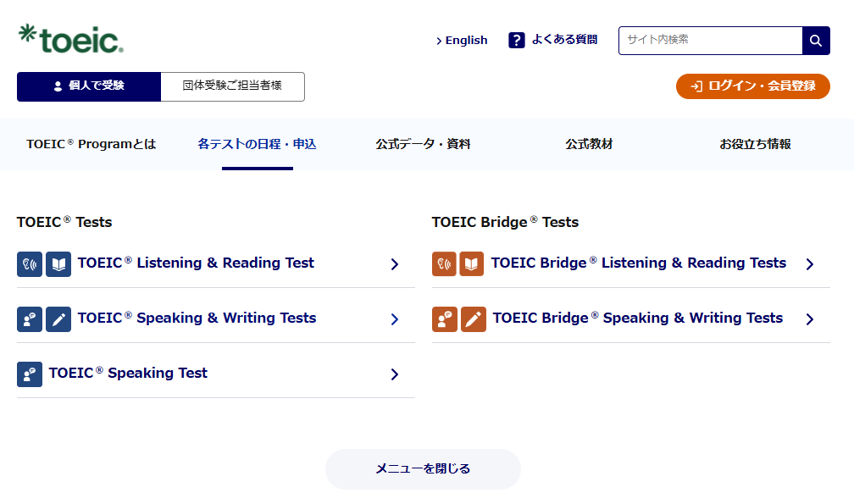Viewport: 854px width, 504px height.
Task: Go to TOEIC Bridge Speaking & Writing Tests
Action: pyautogui.click(x=638, y=318)
